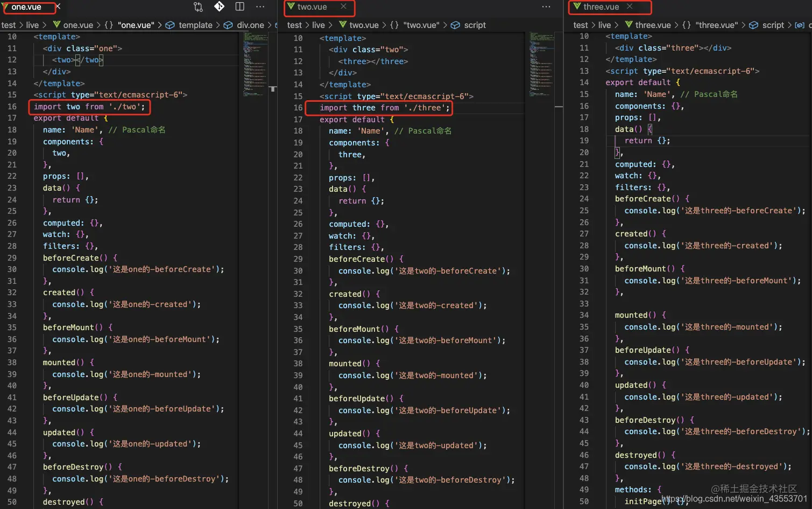Click the 'filters: {},' line in two.vue
Image resolution: width=812 pixels, height=509 pixels.
pos(356,247)
